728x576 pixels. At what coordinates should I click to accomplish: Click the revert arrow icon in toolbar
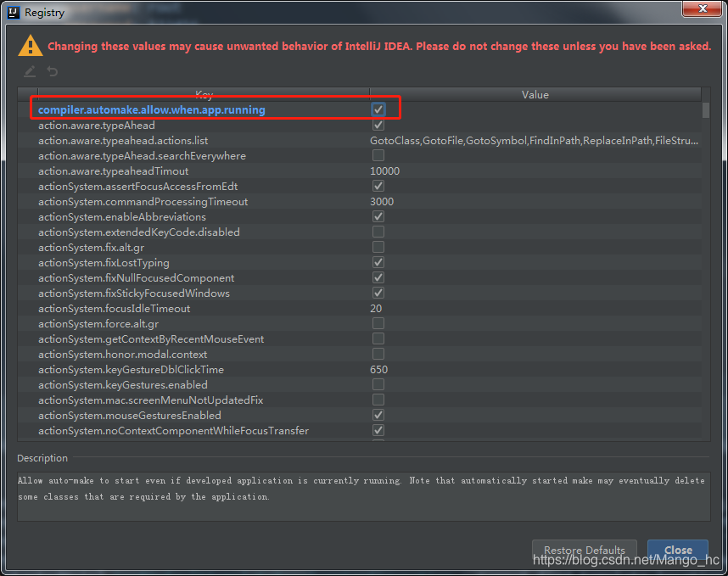[53, 71]
